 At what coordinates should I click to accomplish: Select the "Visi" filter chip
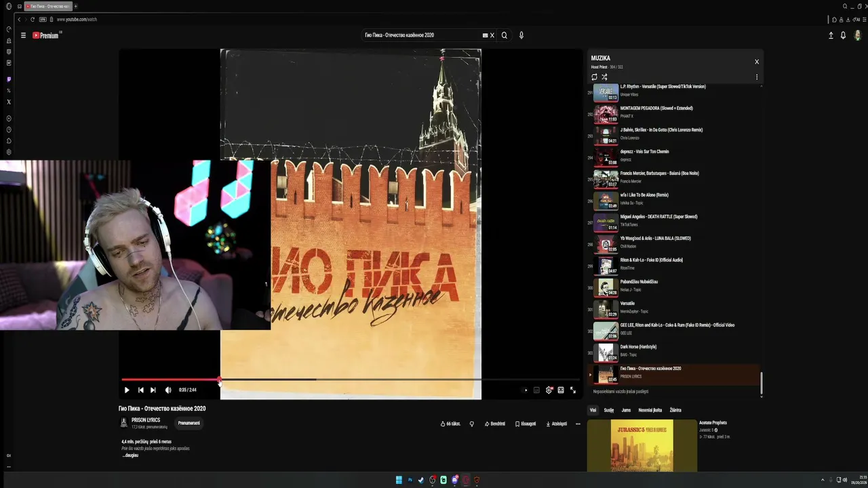tap(593, 410)
